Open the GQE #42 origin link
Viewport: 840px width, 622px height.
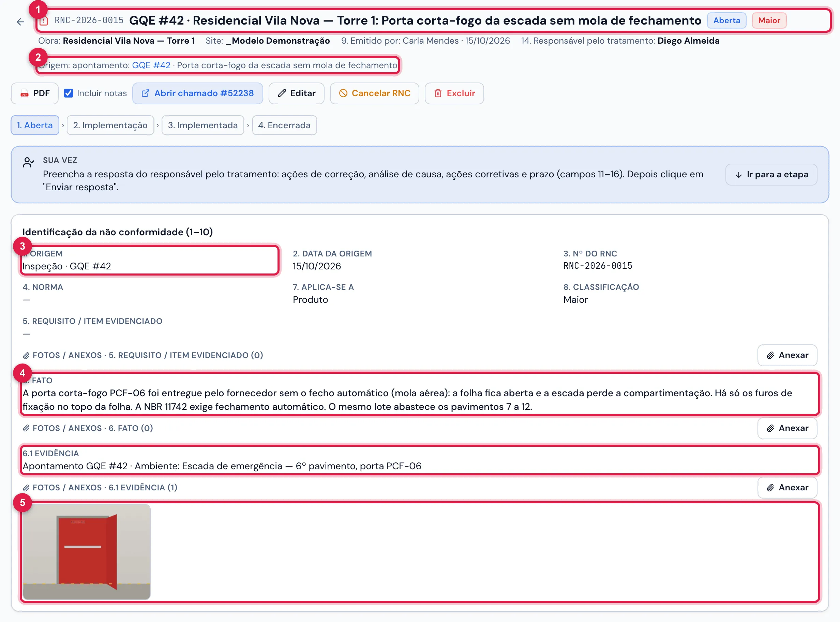(151, 65)
